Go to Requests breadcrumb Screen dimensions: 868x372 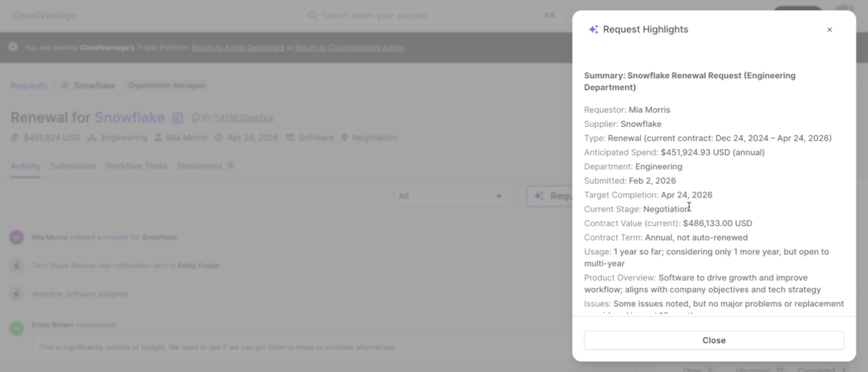point(29,86)
